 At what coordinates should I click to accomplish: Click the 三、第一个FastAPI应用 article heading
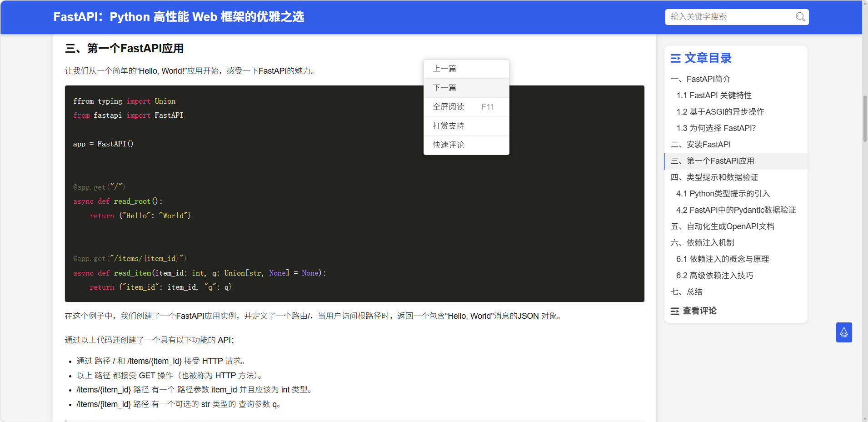(x=125, y=48)
